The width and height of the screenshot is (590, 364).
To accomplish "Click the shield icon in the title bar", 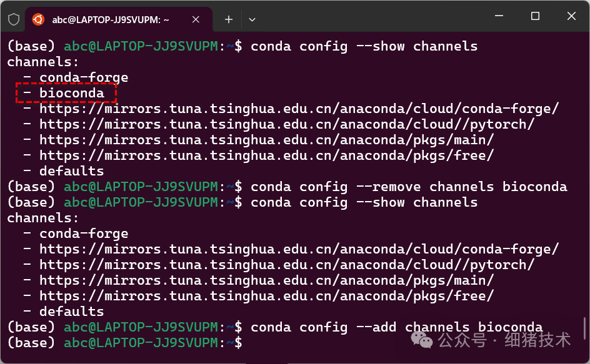I will pyautogui.click(x=12, y=19).
